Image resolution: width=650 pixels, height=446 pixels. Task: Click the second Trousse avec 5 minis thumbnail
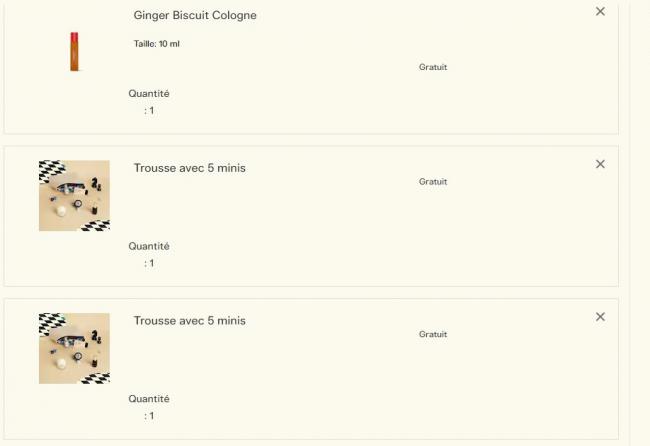click(74, 348)
